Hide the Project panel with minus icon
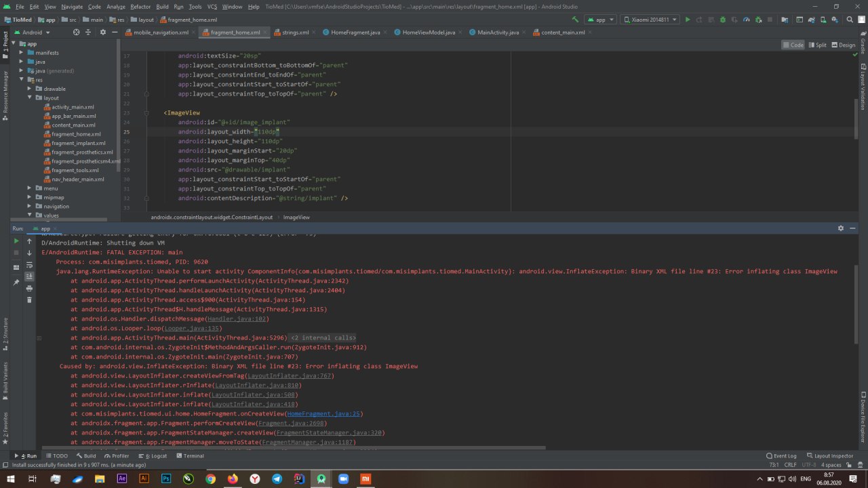868x488 pixels. (114, 32)
